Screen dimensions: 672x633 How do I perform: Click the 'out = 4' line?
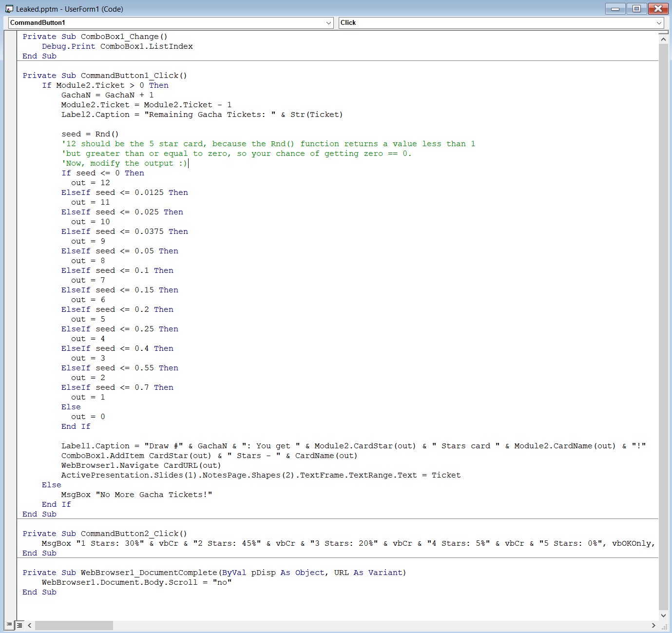pos(88,339)
